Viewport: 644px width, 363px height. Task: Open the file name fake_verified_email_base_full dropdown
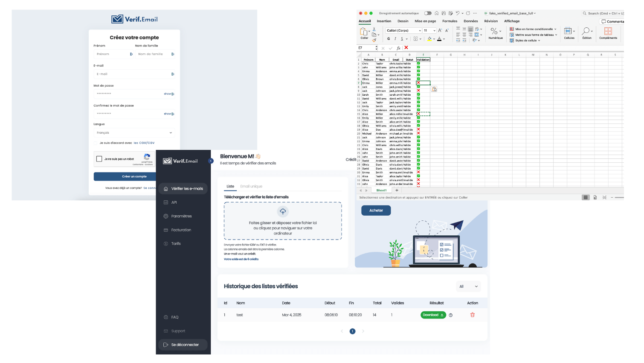[535, 13]
